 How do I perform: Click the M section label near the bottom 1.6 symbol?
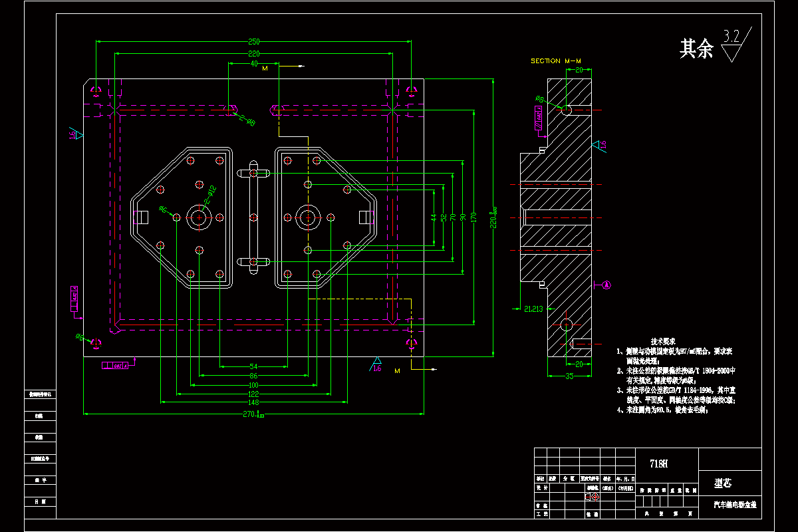pyautogui.click(x=398, y=370)
